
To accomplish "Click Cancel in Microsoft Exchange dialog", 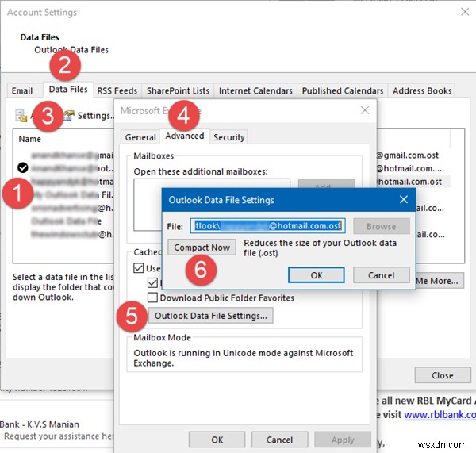I will coord(279,440).
